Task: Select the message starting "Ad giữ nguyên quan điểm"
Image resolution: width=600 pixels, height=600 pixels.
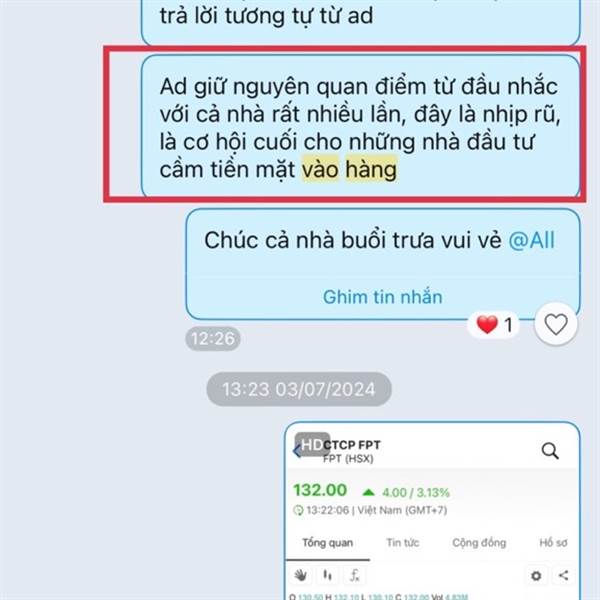Action: [360, 128]
